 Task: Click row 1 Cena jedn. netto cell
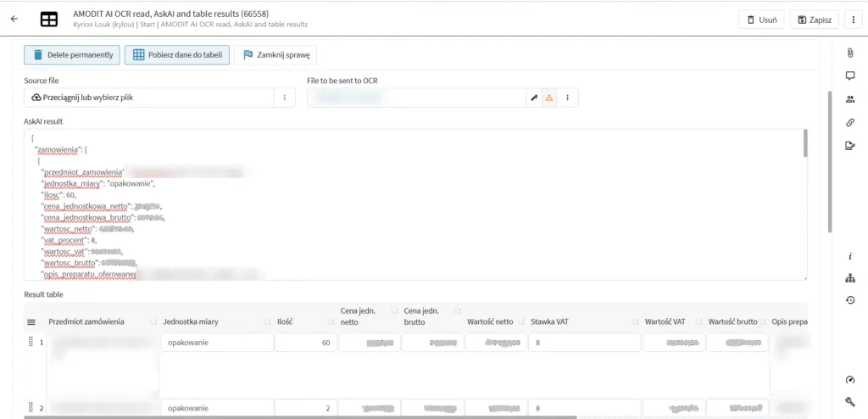[370, 343]
